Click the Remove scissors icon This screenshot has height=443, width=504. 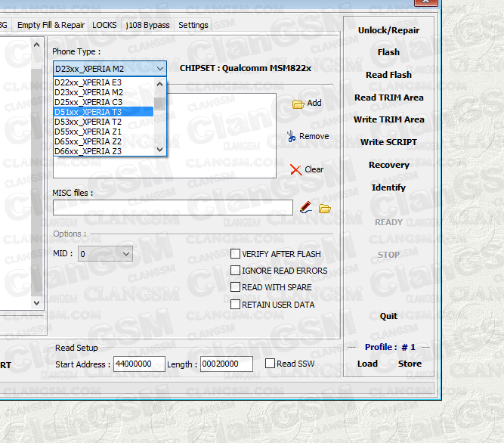click(x=291, y=136)
